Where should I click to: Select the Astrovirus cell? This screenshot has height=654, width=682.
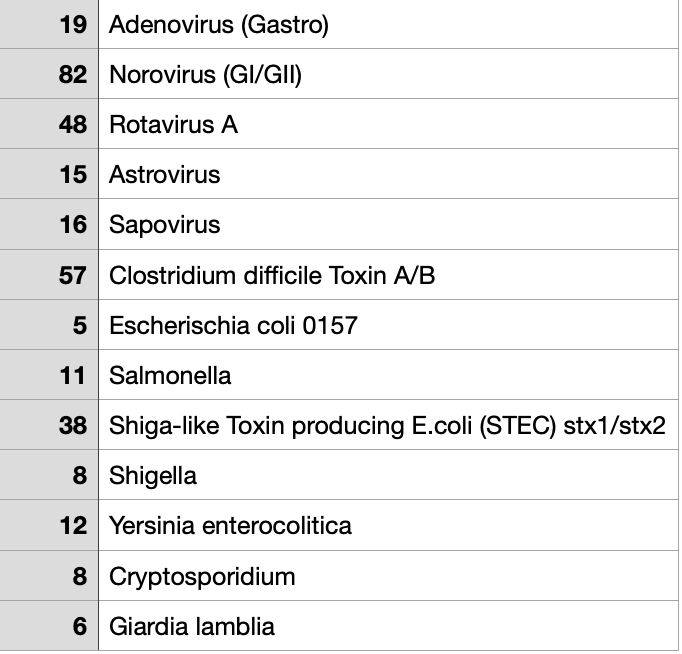click(388, 174)
